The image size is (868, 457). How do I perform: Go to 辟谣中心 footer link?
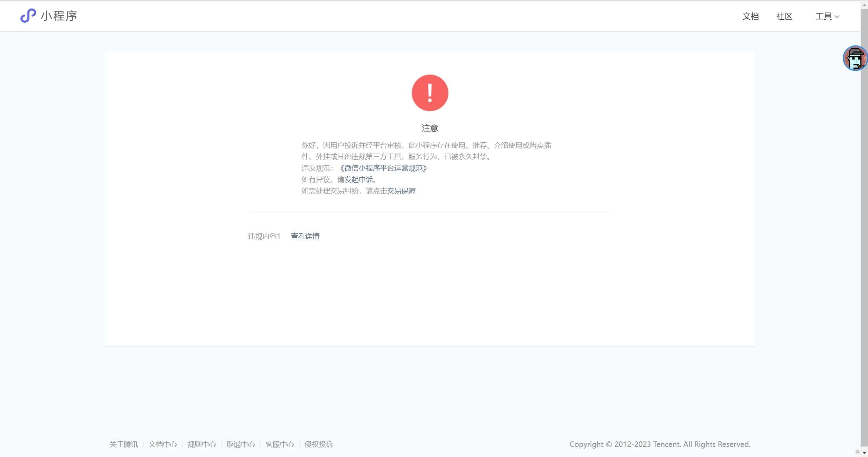(x=240, y=444)
